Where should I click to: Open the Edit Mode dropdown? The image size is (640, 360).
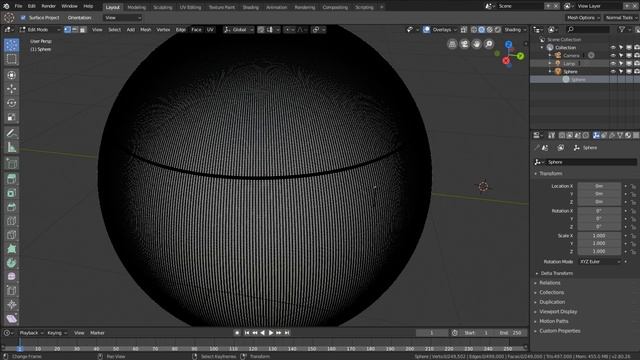[40, 30]
